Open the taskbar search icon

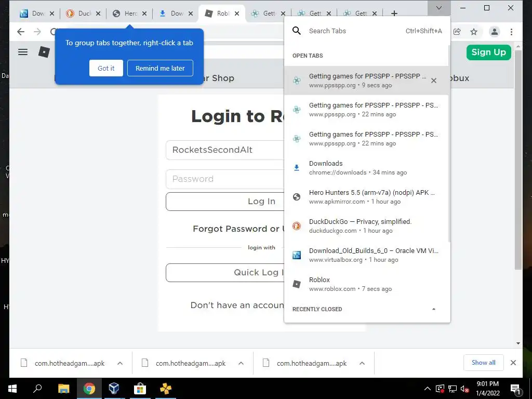37,389
